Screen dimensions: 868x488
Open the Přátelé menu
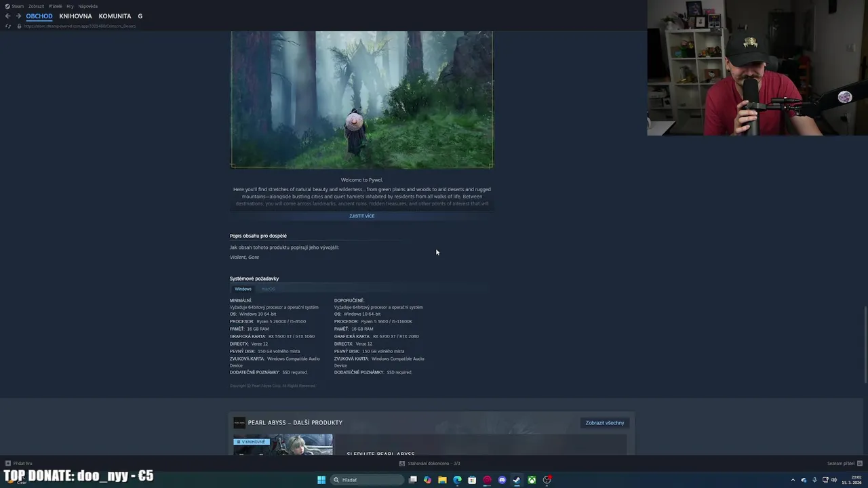point(55,6)
